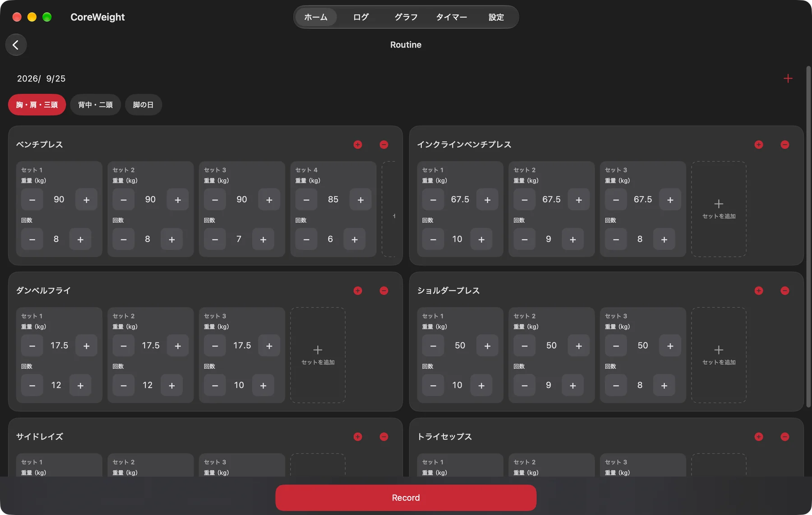Decrease ダンベルフライ set 1 reps
The image size is (812, 515).
pyautogui.click(x=32, y=385)
